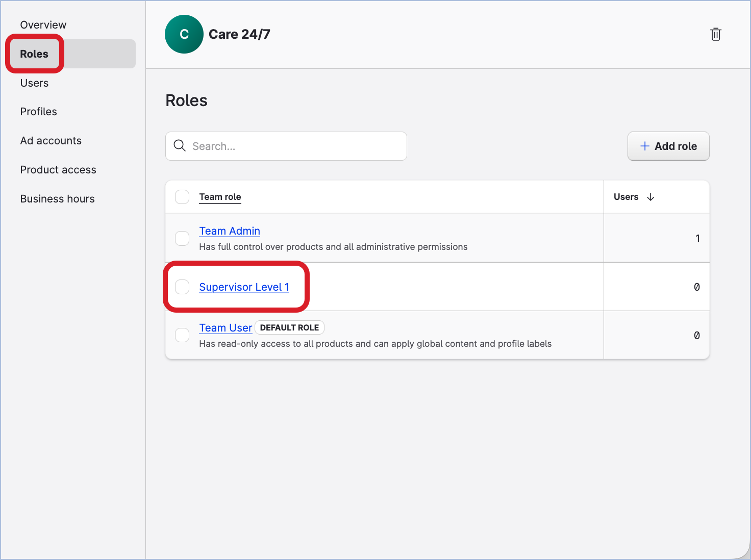
Task: Toggle the select-all roles checkbox
Action: tap(182, 197)
